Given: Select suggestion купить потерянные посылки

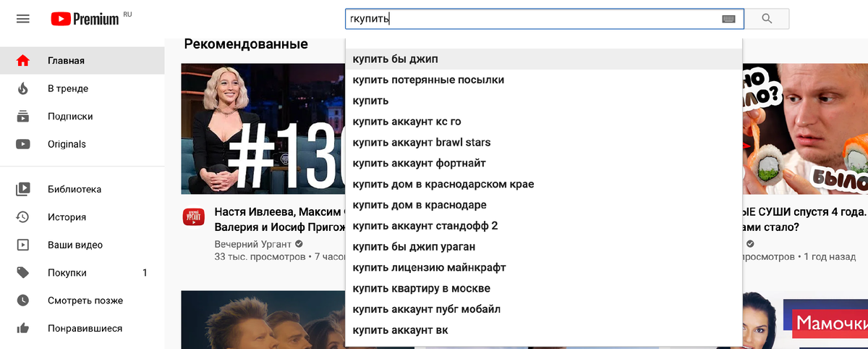Looking at the screenshot, I should tap(544, 80).
